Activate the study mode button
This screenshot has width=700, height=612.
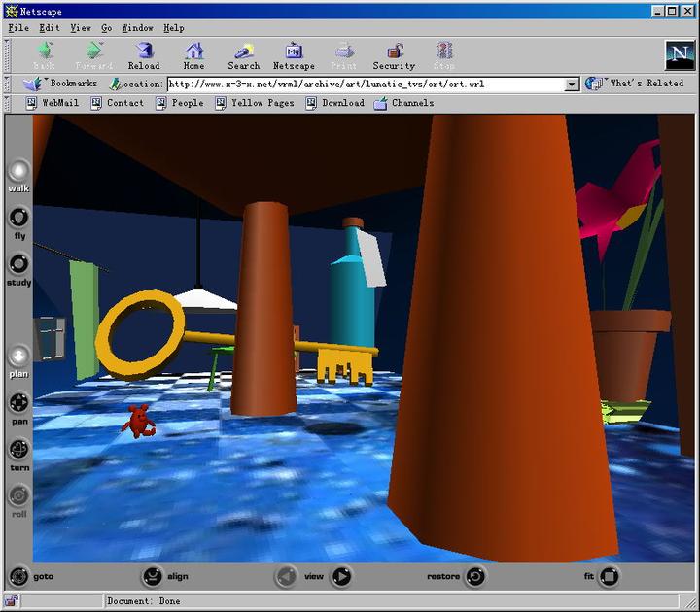(x=18, y=264)
